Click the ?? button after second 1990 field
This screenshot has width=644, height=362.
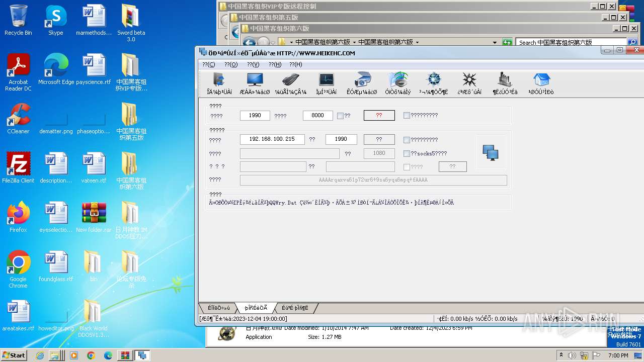379,139
